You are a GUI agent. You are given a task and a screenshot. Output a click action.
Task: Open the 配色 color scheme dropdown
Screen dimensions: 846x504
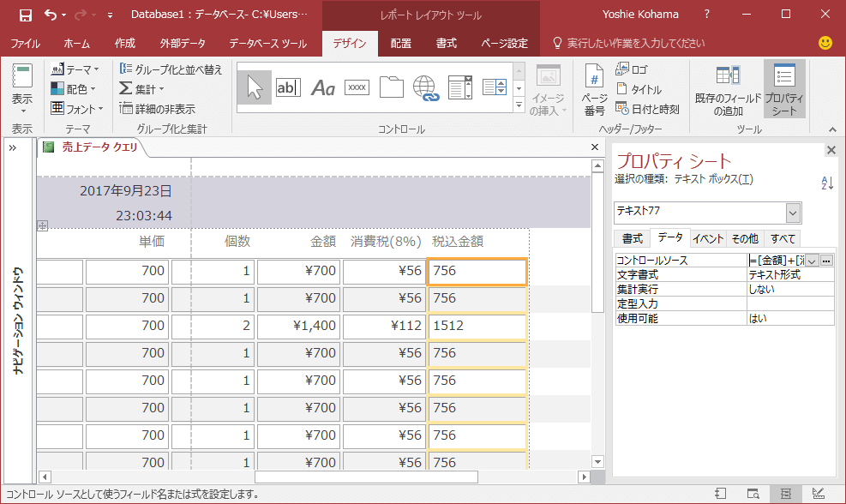coord(74,88)
